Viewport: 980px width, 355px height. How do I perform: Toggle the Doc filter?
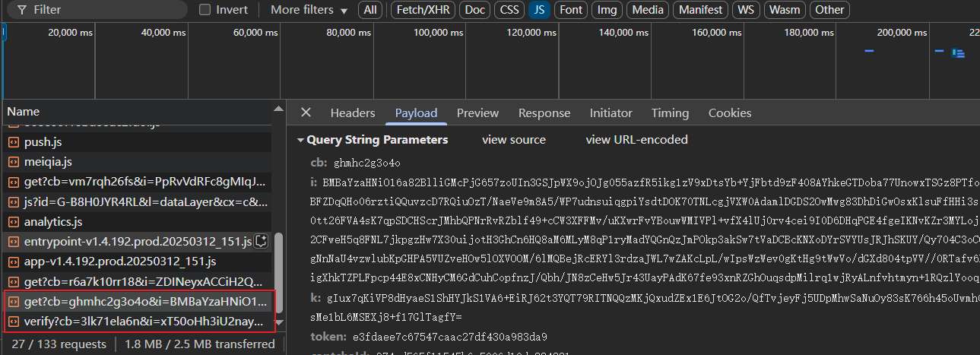point(475,10)
